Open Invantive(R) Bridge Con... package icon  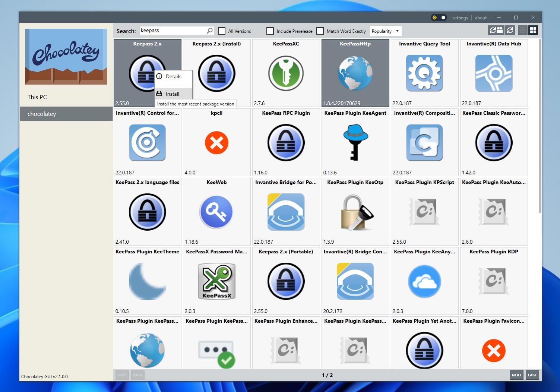tap(355, 281)
